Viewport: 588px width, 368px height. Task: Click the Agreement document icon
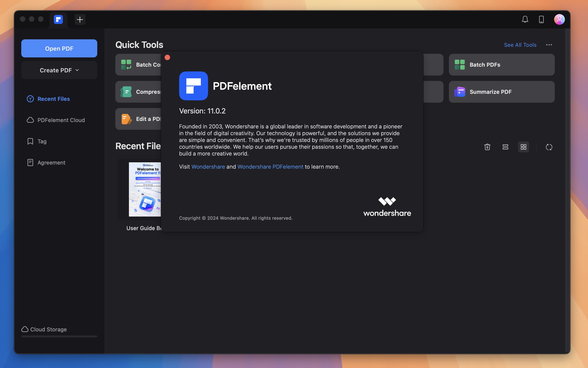coord(30,163)
